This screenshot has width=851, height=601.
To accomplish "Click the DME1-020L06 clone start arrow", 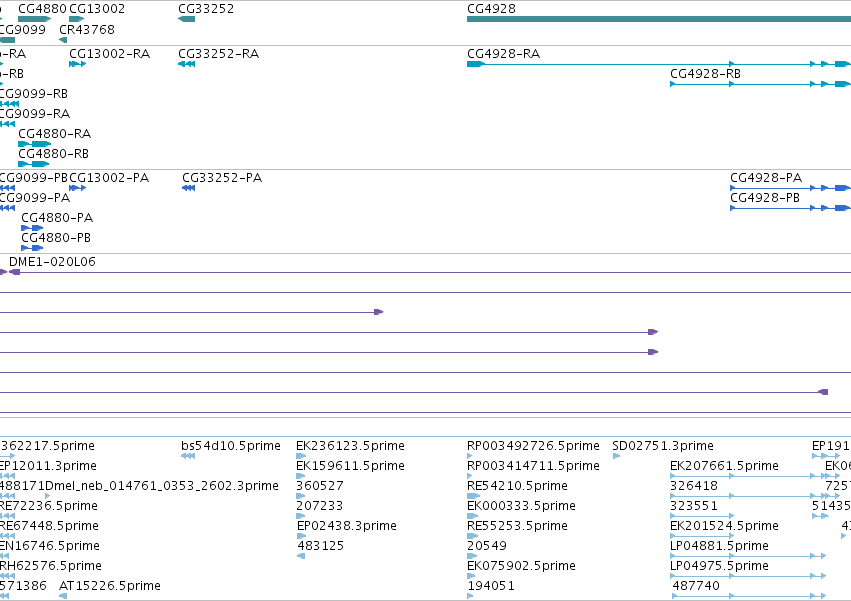I will (15, 272).
